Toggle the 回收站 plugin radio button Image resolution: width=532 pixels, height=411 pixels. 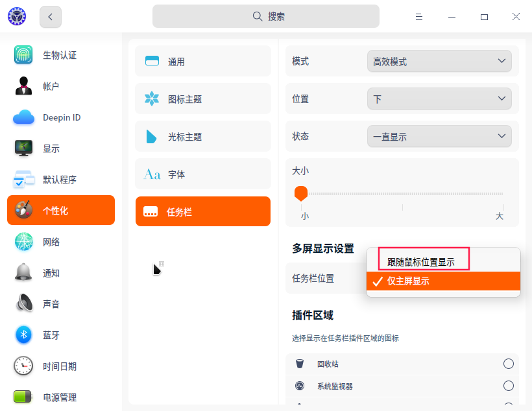click(508, 364)
